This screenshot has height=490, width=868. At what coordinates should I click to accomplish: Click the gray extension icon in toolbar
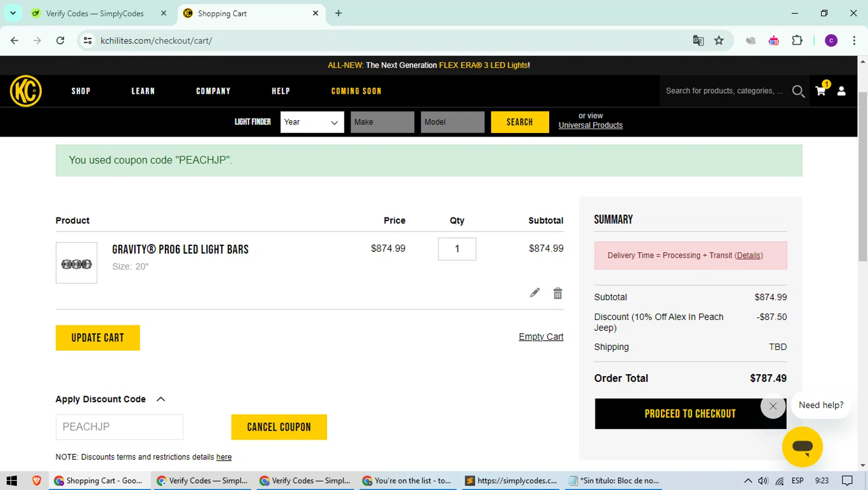point(751,40)
